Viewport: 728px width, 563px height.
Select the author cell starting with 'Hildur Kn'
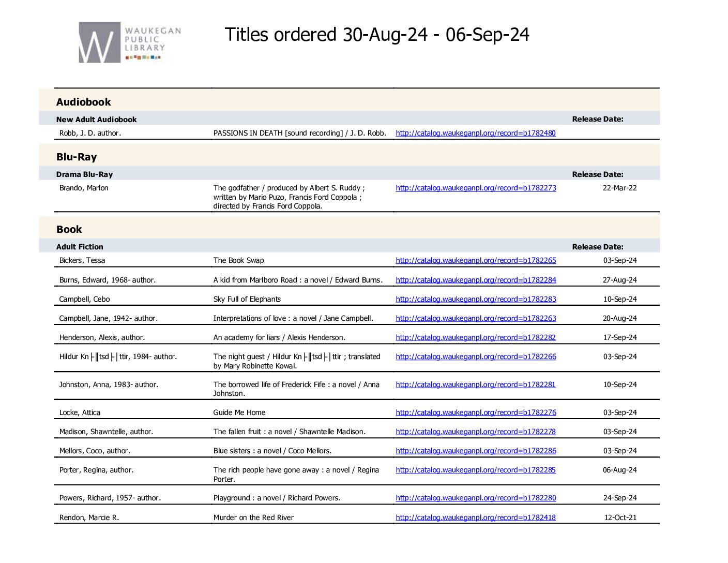pyautogui.click(x=118, y=357)
